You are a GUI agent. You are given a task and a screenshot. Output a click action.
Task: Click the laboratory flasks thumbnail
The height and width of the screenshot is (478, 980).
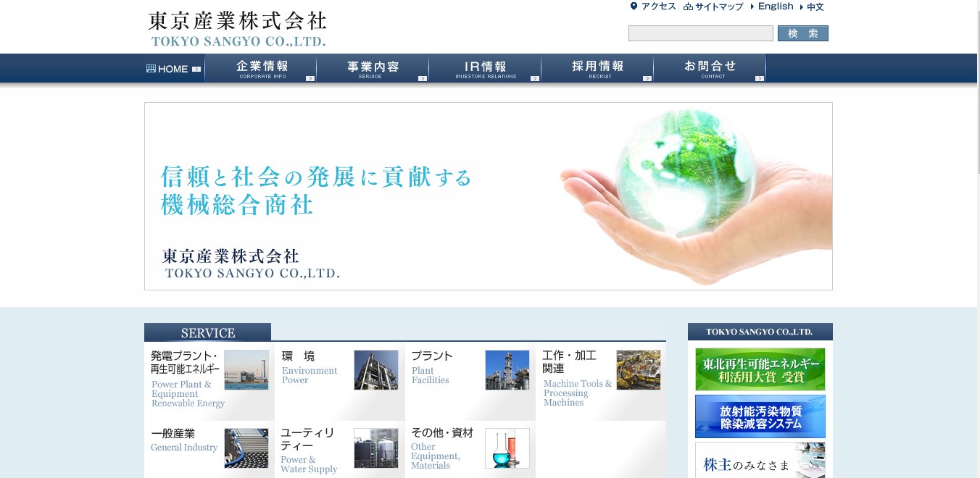point(507,448)
